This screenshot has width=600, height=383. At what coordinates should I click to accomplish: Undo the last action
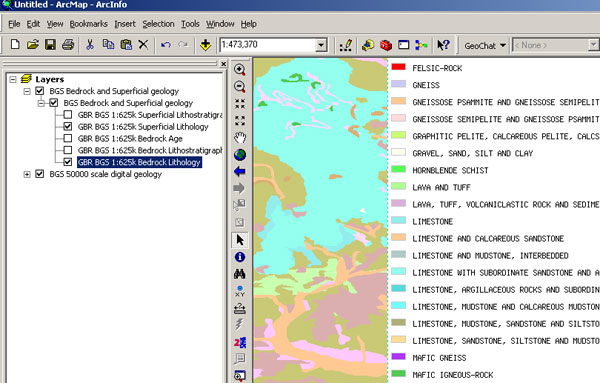pyautogui.click(x=166, y=45)
